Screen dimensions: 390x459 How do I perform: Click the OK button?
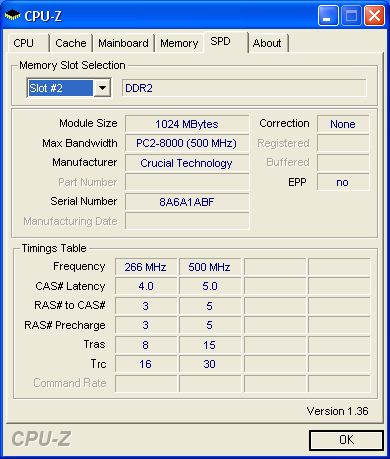tap(346, 440)
